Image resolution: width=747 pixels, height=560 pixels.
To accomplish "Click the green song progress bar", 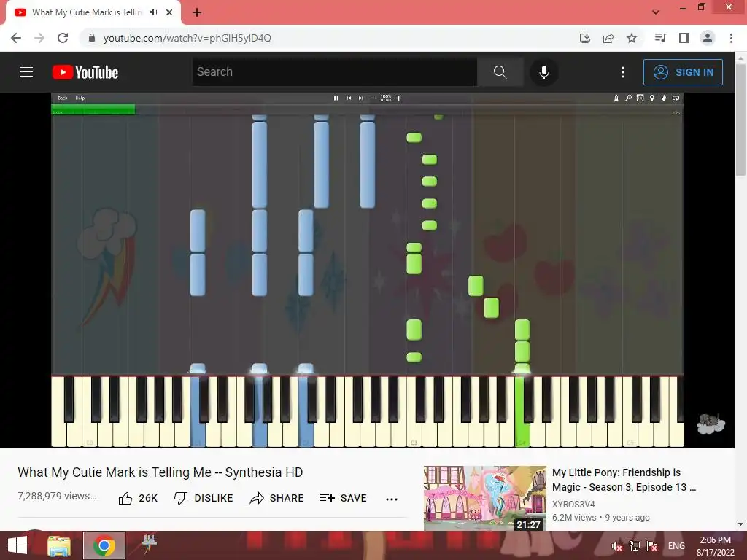I will click(x=93, y=110).
